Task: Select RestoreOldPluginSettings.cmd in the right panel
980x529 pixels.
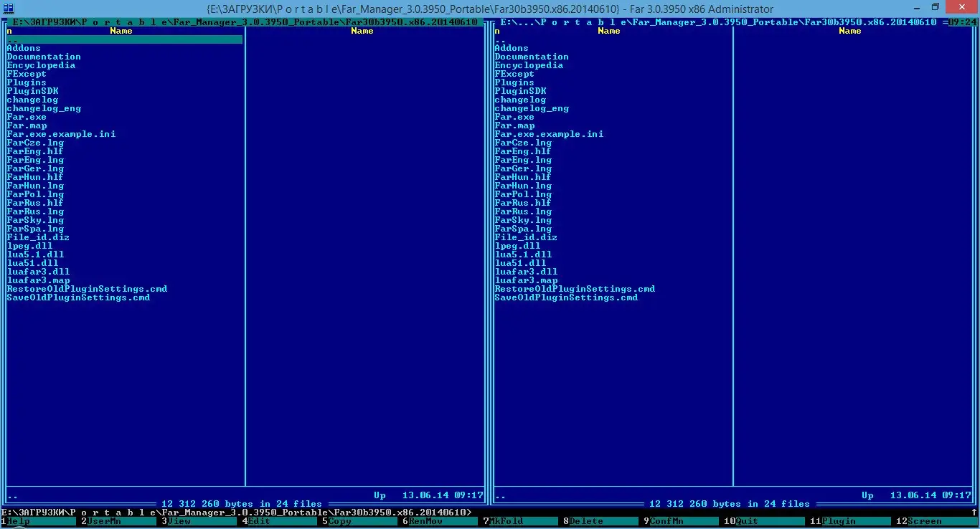Action: [x=575, y=289]
